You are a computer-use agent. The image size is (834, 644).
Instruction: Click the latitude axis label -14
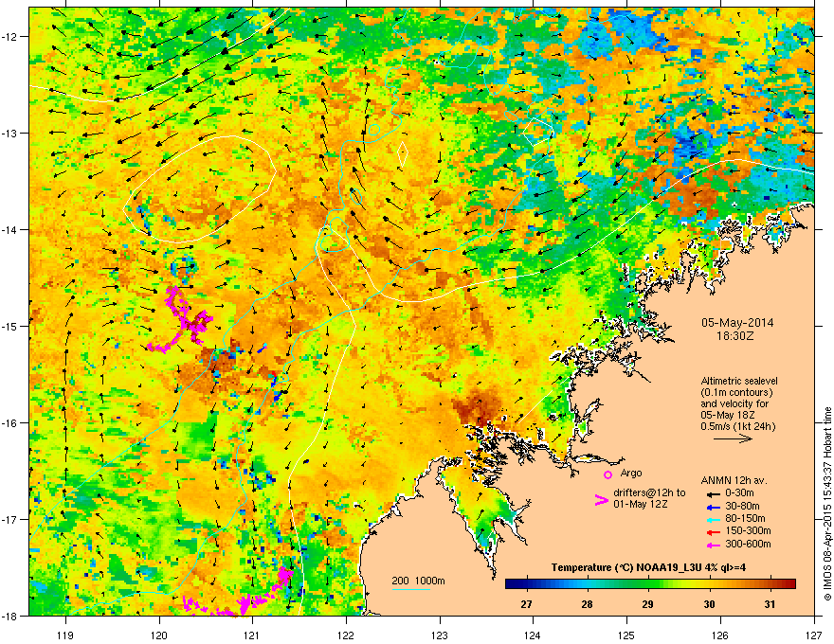pos(10,229)
